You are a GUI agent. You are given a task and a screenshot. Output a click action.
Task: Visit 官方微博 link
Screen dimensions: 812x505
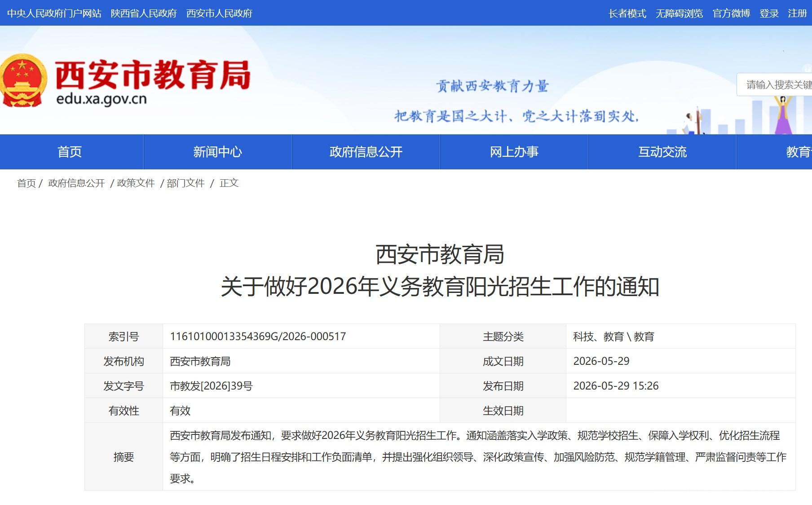(x=732, y=13)
